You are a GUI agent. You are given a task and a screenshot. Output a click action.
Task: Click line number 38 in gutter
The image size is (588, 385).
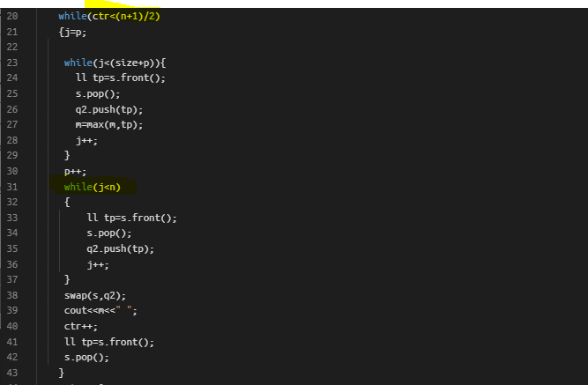[x=12, y=295]
